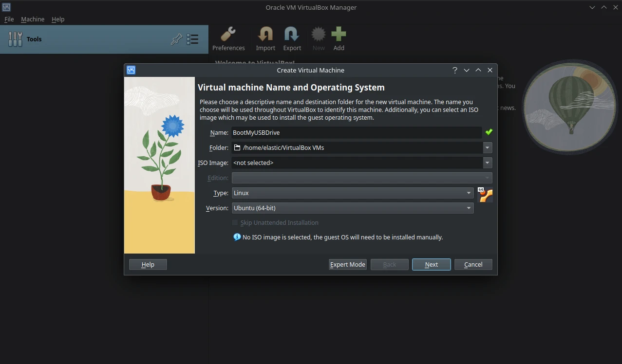The height and width of the screenshot is (364, 622).
Task: Proceed with the Next button
Action: pos(432,264)
